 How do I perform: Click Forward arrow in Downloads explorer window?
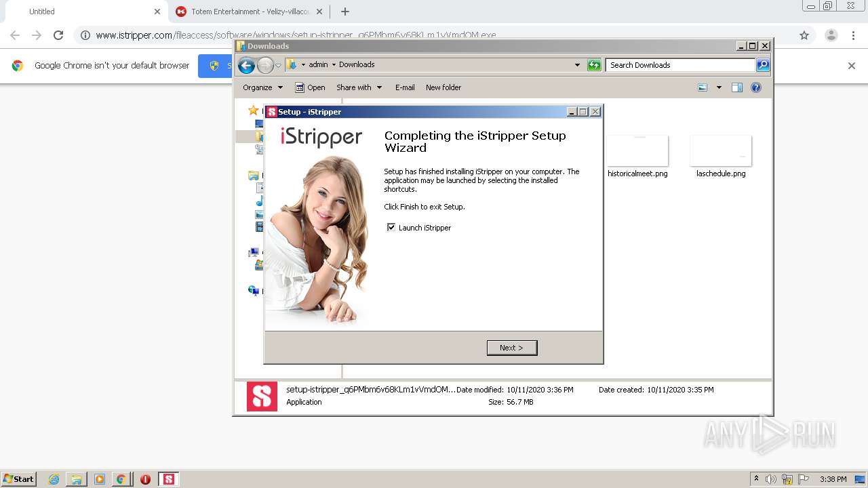coord(265,65)
